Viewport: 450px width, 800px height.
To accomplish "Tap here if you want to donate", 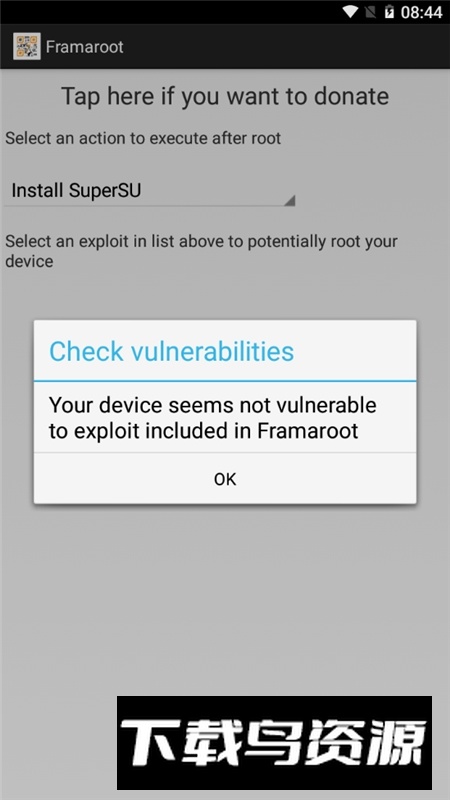I will [x=225, y=96].
